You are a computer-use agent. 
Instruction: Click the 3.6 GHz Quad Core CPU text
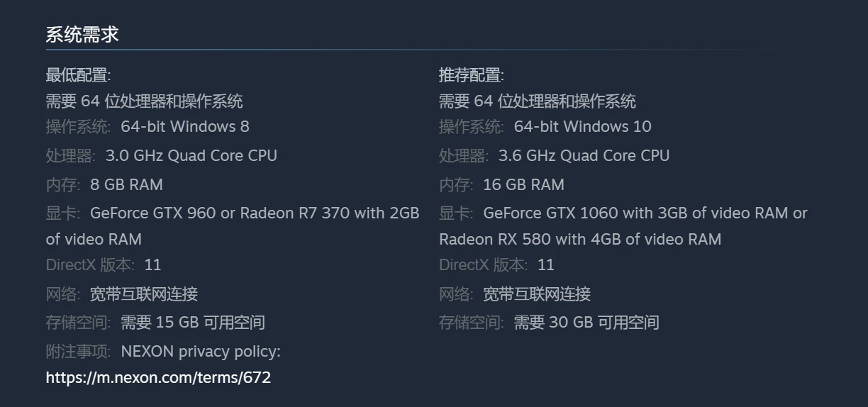click(x=584, y=155)
